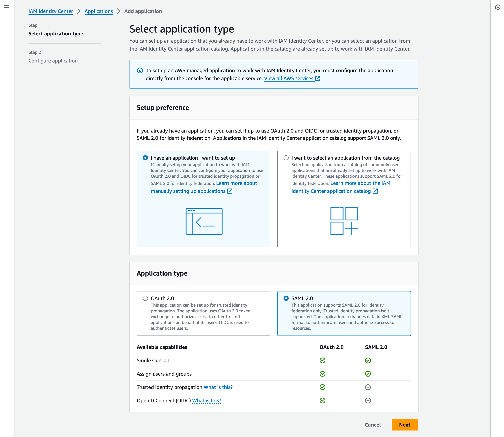This screenshot has height=437, width=504.
Task: Click 'What is this?' next to Trusted identity propagation
Action: (218, 387)
